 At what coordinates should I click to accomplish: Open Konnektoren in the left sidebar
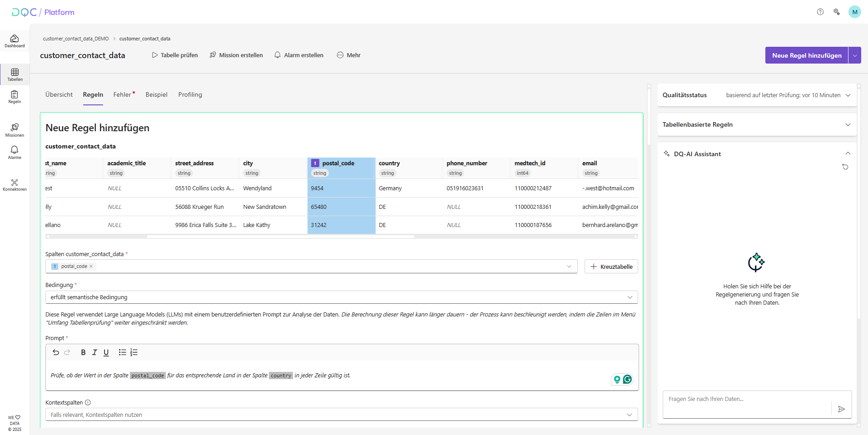(15, 185)
